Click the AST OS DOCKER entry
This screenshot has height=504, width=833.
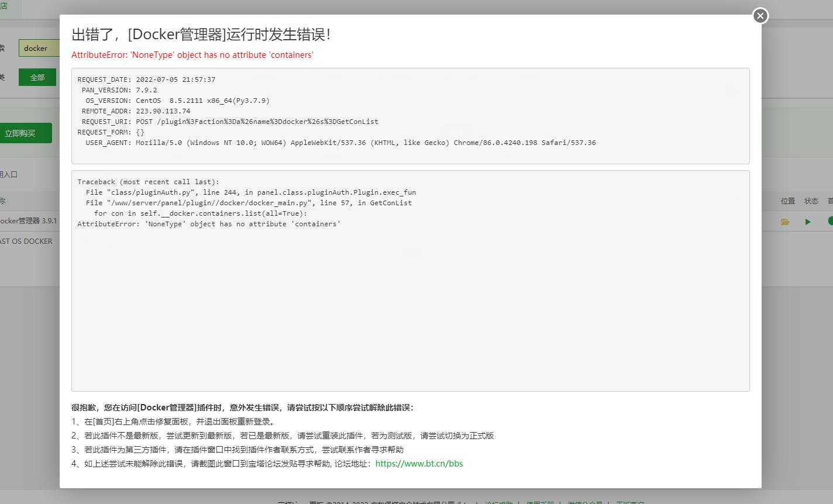pyautogui.click(x=26, y=241)
